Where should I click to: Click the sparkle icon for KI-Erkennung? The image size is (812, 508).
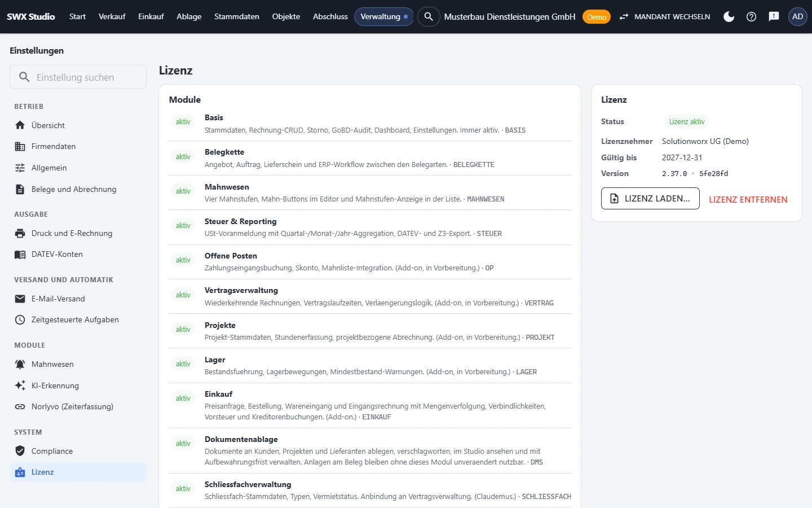coord(20,386)
